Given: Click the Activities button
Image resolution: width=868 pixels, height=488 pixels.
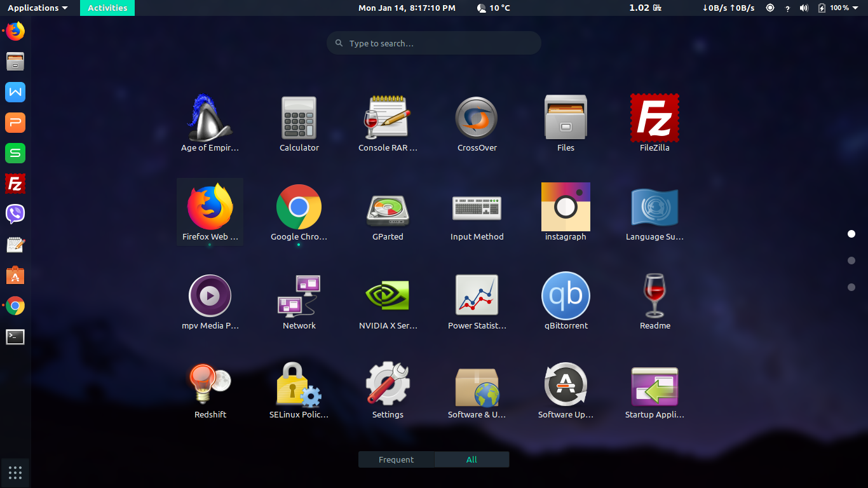Looking at the screenshot, I should pyautogui.click(x=107, y=8).
